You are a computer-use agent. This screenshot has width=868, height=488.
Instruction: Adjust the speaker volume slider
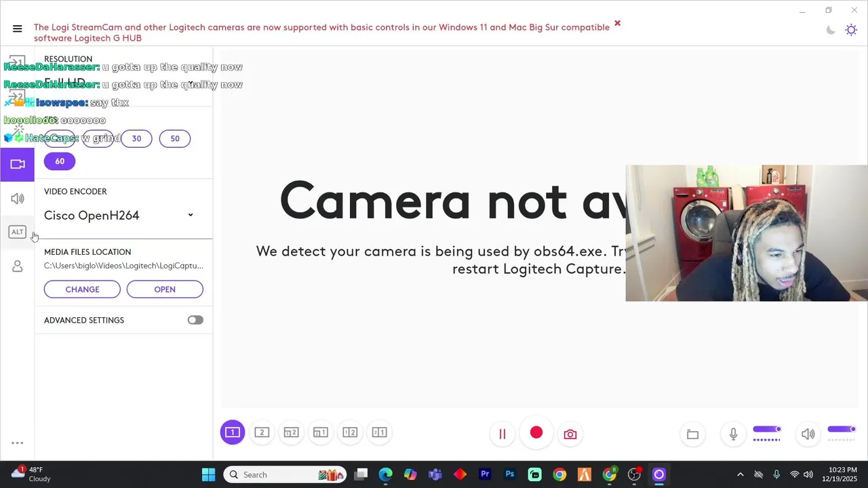(842, 429)
